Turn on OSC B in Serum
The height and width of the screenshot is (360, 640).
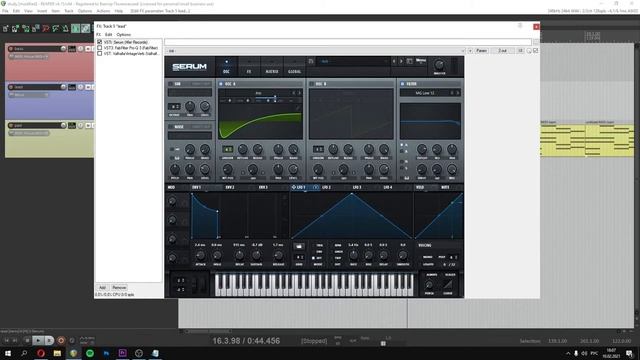(x=311, y=84)
